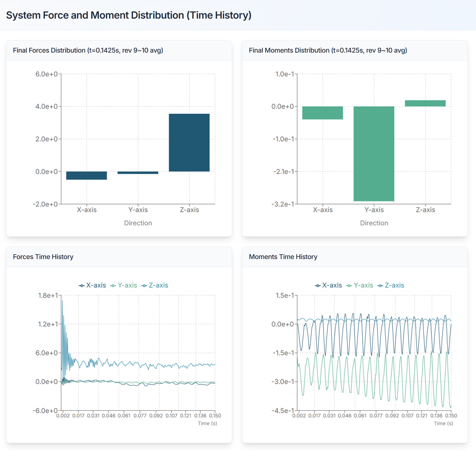This screenshot has width=476, height=451.
Task: Click the Forces Time History panel title
Action: (43, 257)
